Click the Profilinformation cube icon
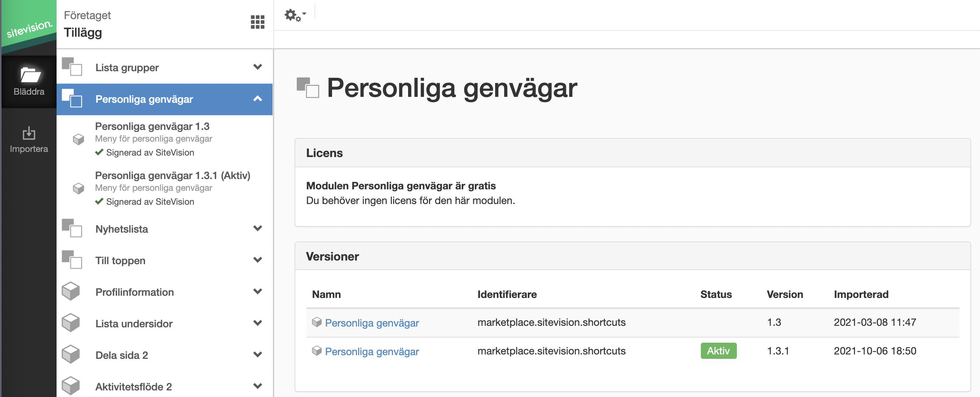The height and width of the screenshot is (397, 980). (x=71, y=291)
